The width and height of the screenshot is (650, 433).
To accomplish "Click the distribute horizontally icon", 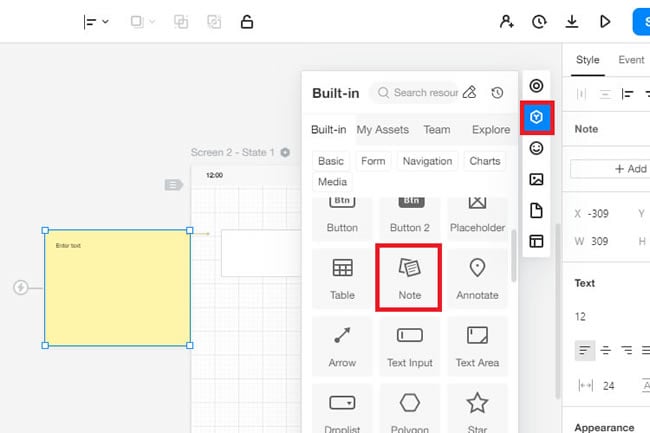I will (581, 94).
